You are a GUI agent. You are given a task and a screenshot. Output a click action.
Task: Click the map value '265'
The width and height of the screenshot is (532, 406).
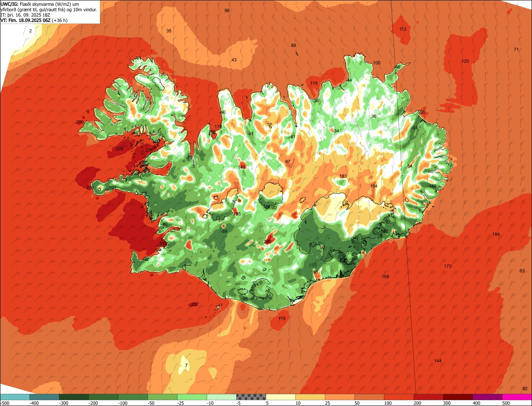click(x=268, y=242)
